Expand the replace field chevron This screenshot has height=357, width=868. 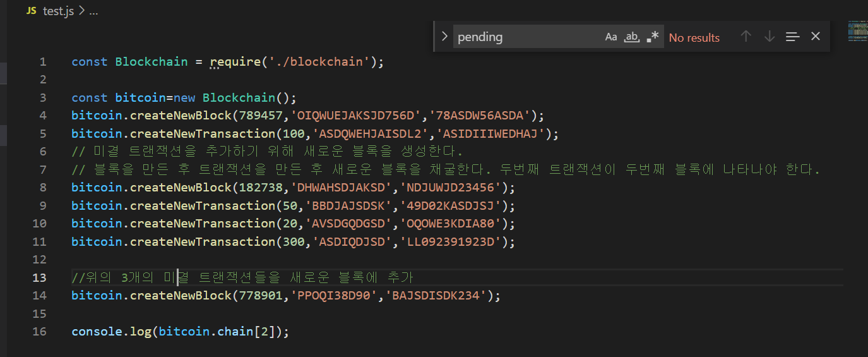pos(444,37)
